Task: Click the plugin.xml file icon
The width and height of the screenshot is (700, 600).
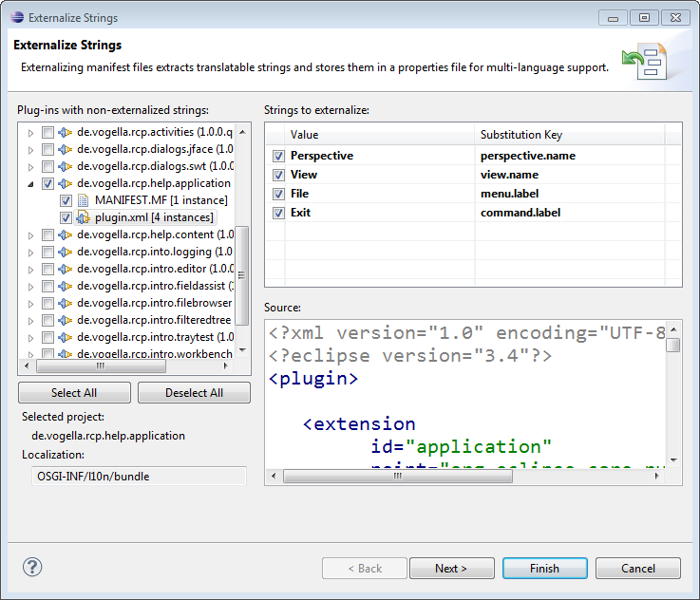Action: (x=83, y=217)
